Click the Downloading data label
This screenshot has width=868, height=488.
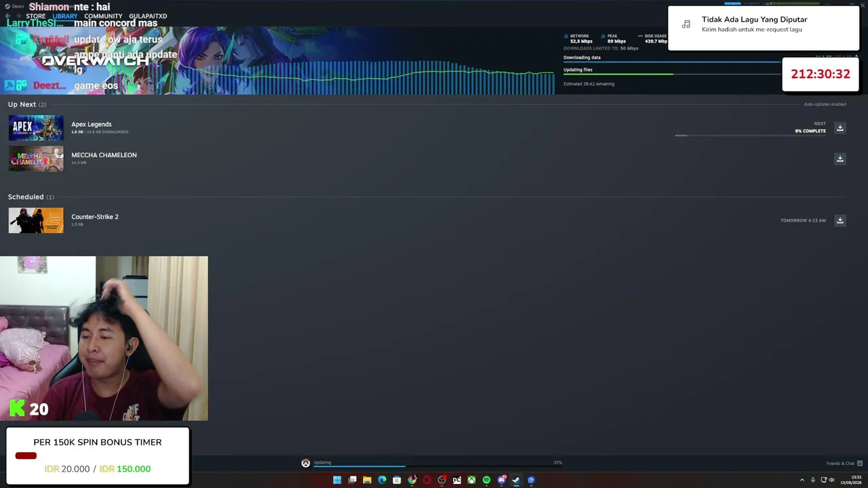582,58
